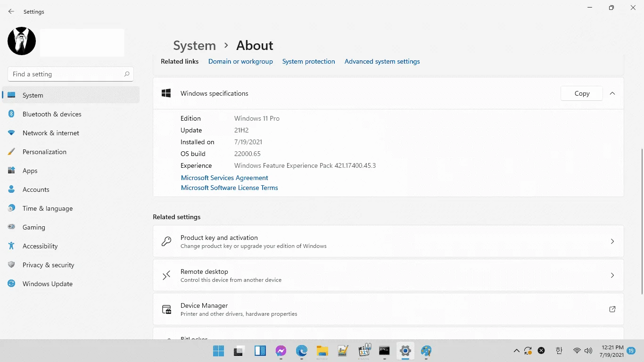The width and height of the screenshot is (644, 362).
Task: Open Advanced system settings link
Action: pyautogui.click(x=382, y=61)
